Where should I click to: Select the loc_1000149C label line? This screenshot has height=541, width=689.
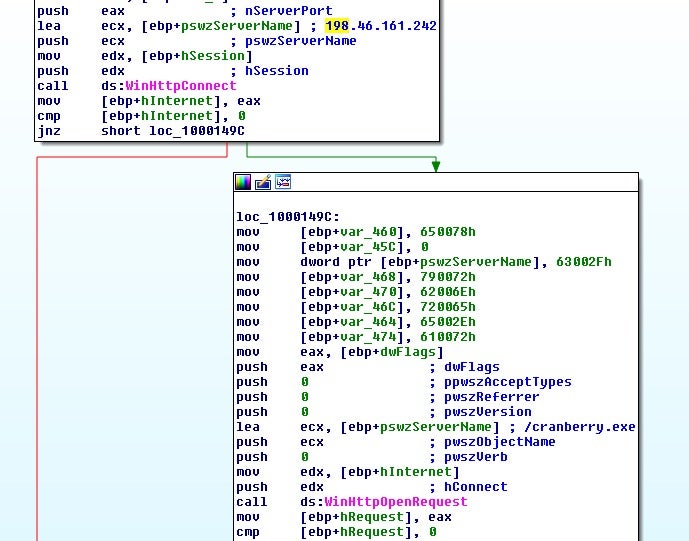[274, 217]
